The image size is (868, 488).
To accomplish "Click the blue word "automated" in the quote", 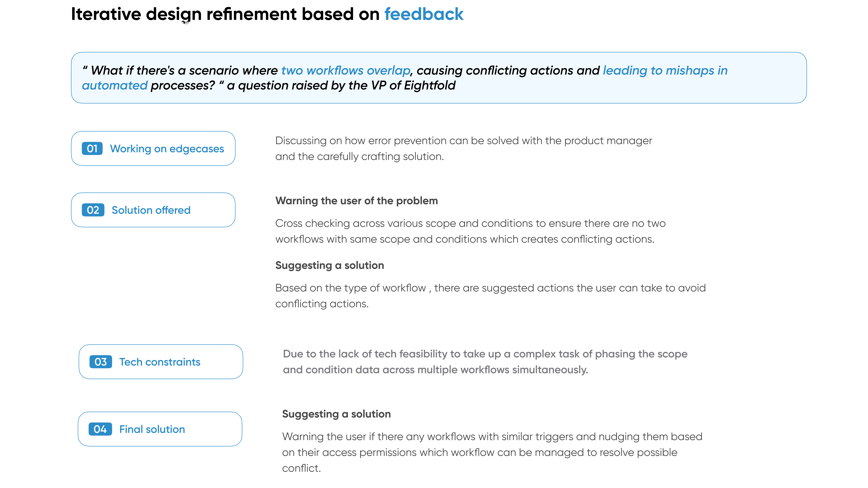I will click(x=115, y=86).
